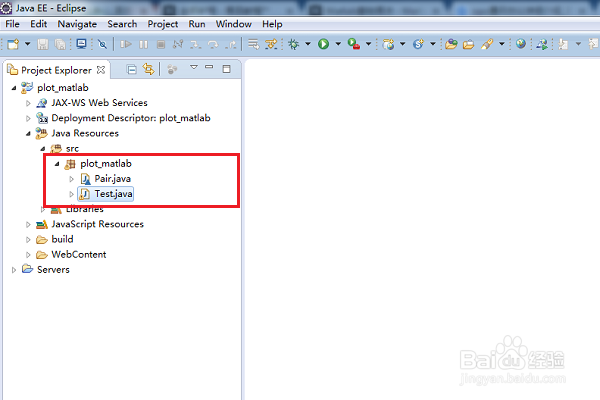The height and width of the screenshot is (400, 600).
Task: Click the New Servlet icon
Action: (418, 44)
